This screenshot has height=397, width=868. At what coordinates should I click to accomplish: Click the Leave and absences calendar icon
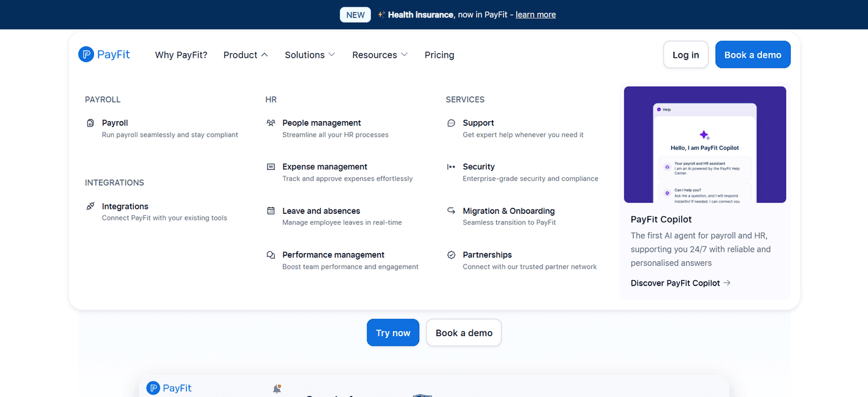click(271, 211)
